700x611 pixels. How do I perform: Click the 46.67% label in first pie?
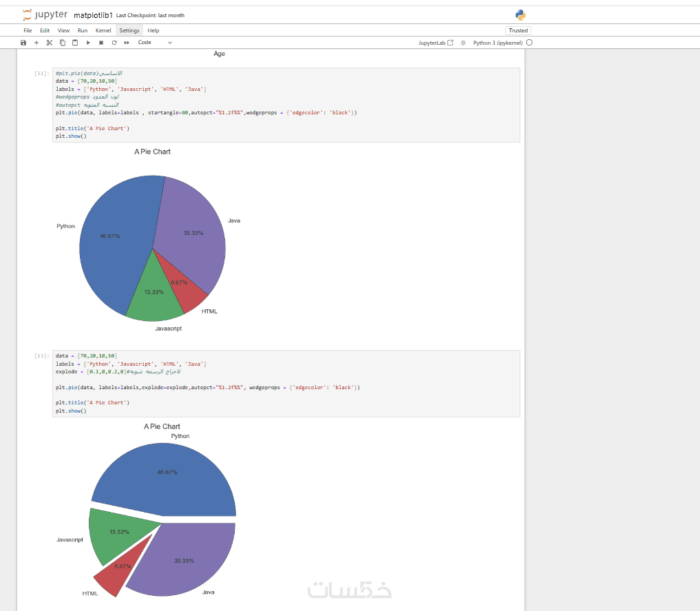(x=110, y=236)
